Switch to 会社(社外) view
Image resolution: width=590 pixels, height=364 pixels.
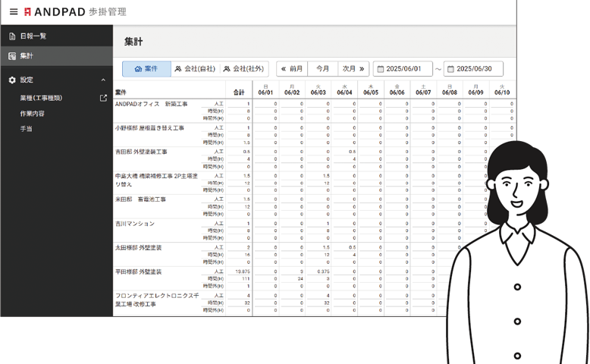(x=243, y=69)
